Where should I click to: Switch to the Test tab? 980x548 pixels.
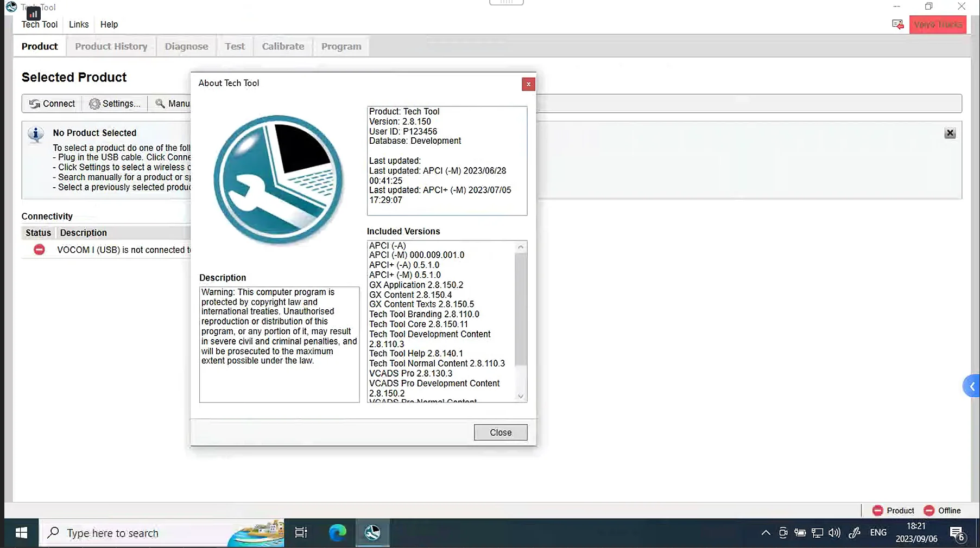pos(235,47)
